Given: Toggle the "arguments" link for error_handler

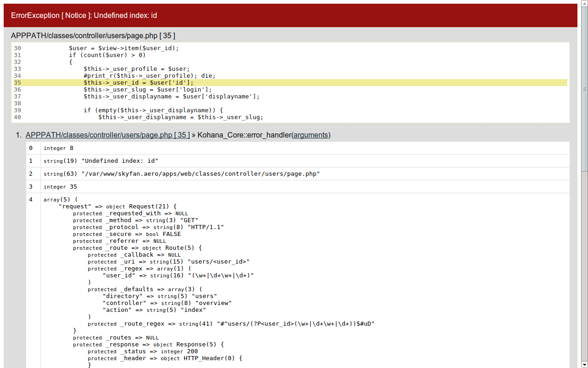Looking at the screenshot, I should click(311, 135).
